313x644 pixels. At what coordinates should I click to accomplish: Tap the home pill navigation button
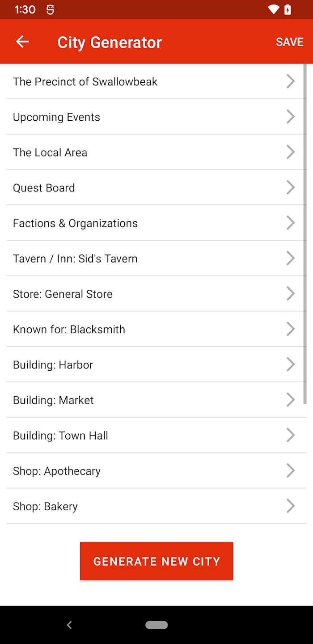tap(156, 625)
